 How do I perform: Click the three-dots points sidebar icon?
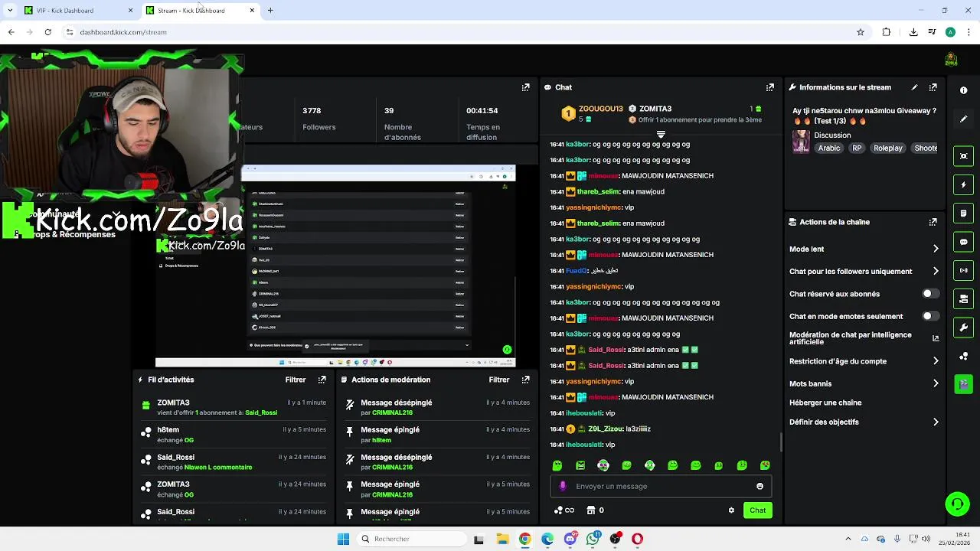[x=963, y=356]
